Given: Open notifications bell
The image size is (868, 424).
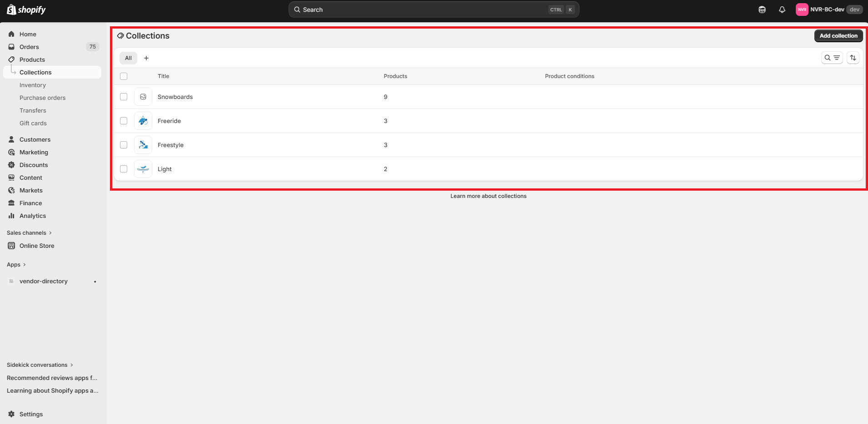Looking at the screenshot, I should pos(782,10).
